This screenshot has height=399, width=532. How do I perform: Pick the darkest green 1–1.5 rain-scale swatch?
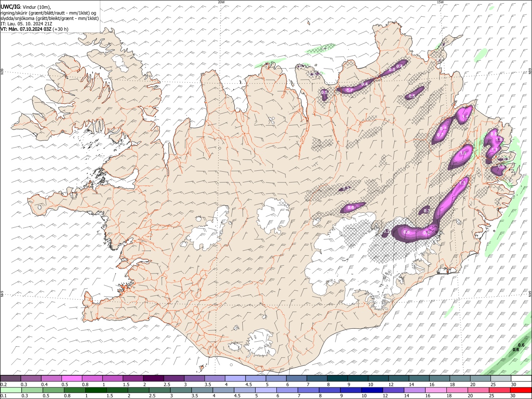96,390
